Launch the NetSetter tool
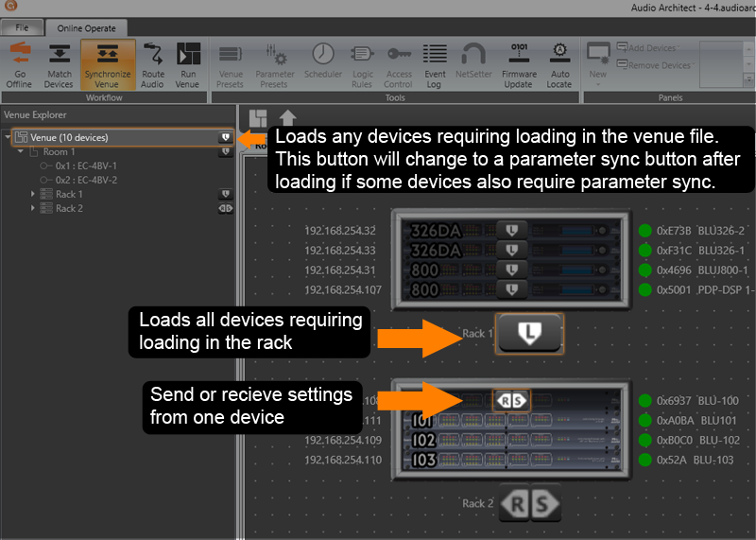 click(x=473, y=61)
